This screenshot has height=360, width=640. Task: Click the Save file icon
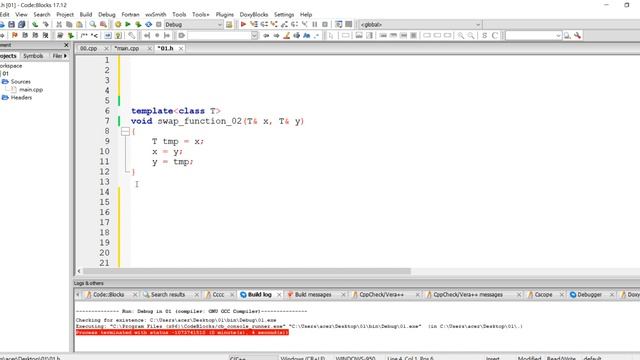click(x=11, y=24)
